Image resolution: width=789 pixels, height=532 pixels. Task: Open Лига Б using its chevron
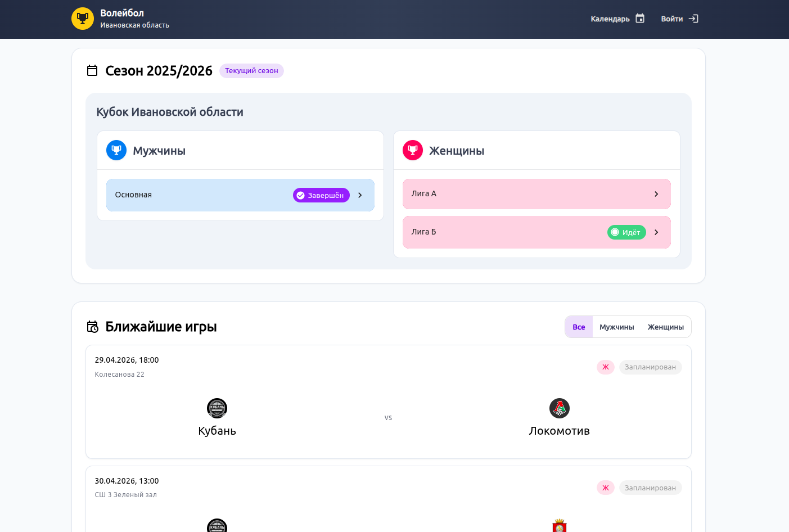656,232
